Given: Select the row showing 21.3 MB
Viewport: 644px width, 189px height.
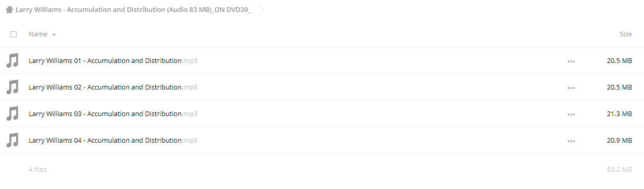Looking at the screenshot, I should pyautogui.click(x=322, y=114).
